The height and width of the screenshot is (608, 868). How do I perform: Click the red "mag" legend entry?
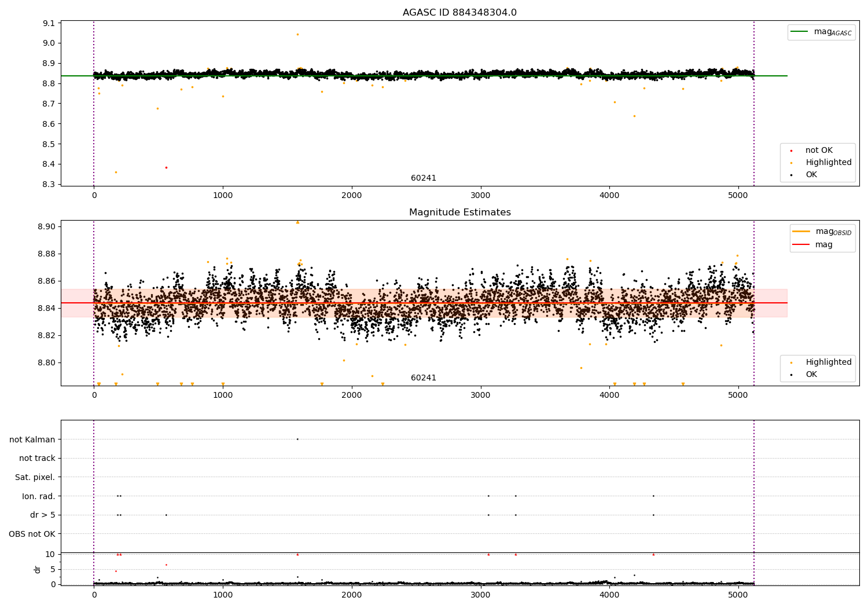(x=812, y=245)
